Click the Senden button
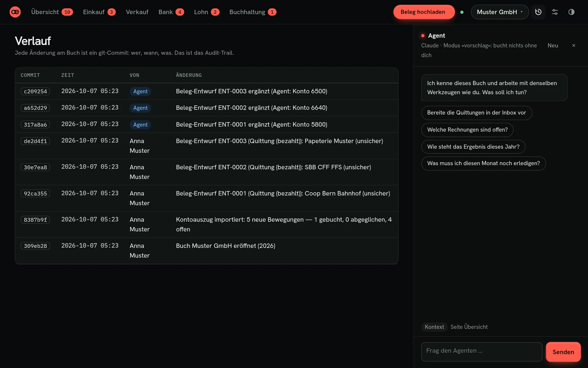The image size is (588, 368). coord(563,352)
